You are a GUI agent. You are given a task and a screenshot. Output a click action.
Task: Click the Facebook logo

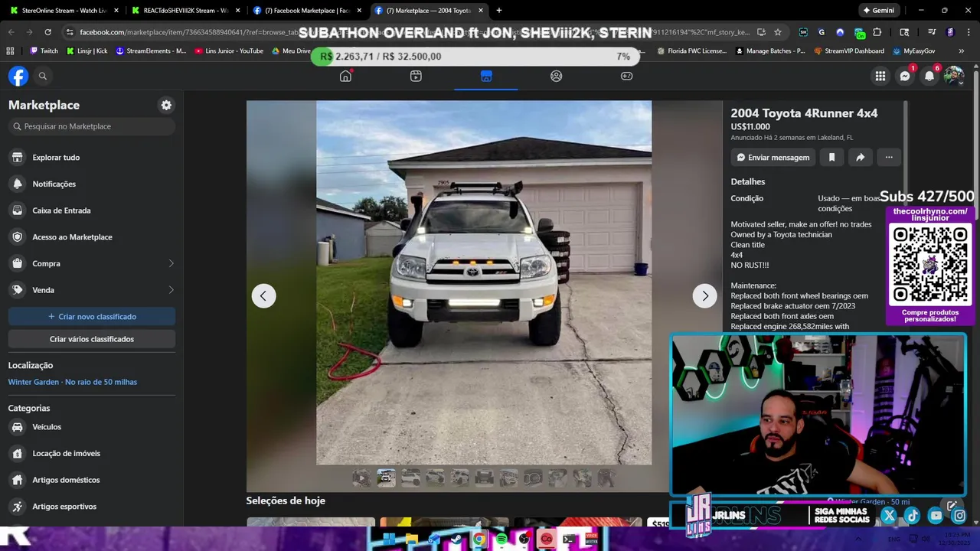[18, 76]
